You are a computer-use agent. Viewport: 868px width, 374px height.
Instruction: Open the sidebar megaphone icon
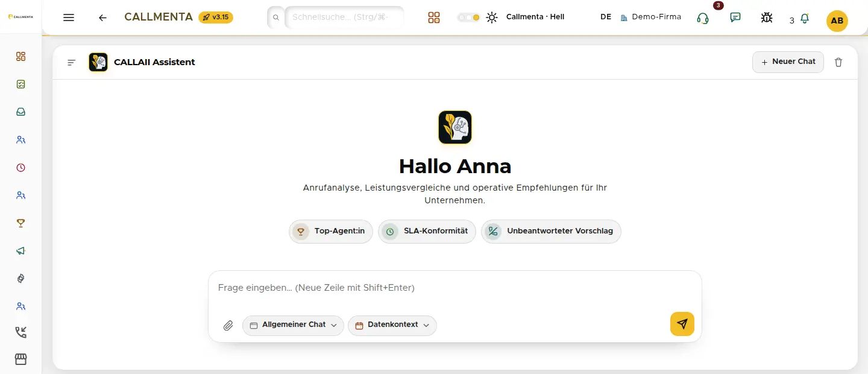click(x=21, y=251)
